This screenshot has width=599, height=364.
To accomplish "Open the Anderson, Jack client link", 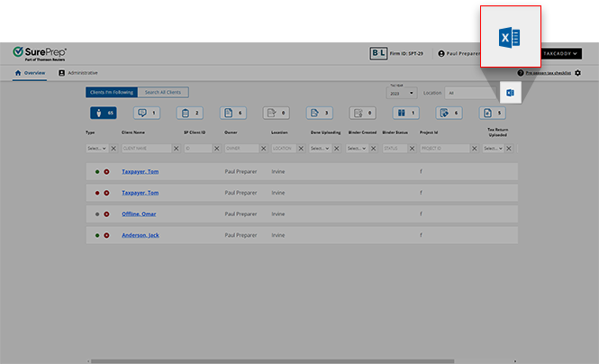I will pyautogui.click(x=141, y=235).
